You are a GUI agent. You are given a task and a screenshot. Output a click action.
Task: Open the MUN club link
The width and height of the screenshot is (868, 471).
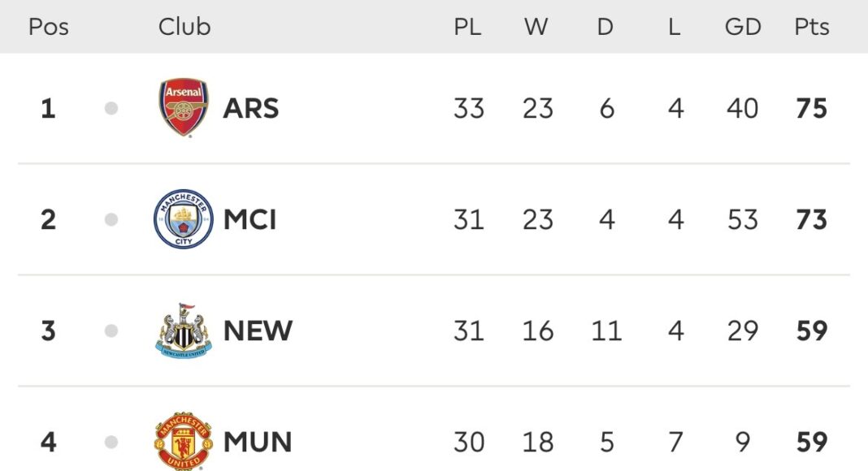click(257, 443)
